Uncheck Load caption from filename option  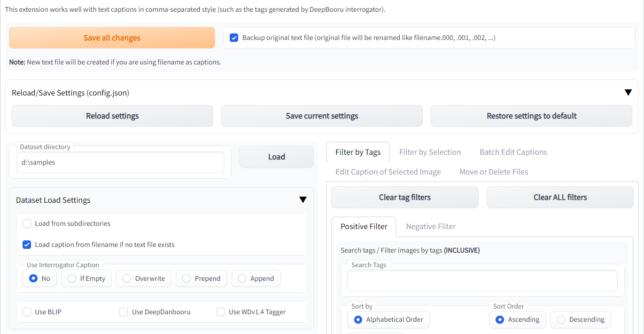pos(27,245)
